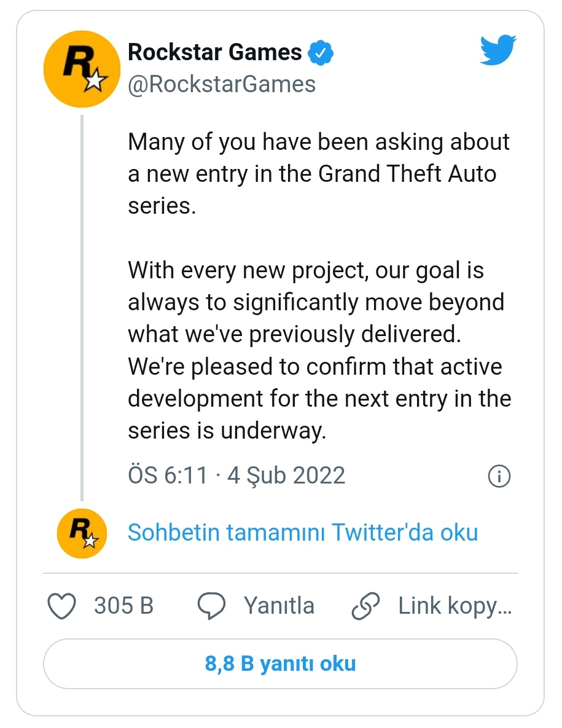Screen dimensions: 562x728
Task: Click the Yanıtla reply label
Action: (279, 606)
